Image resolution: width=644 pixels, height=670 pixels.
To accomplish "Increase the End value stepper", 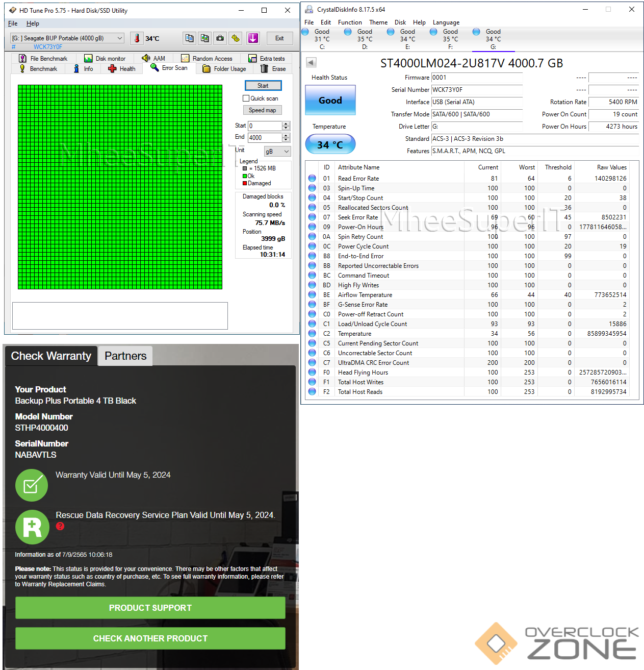I will [286, 135].
